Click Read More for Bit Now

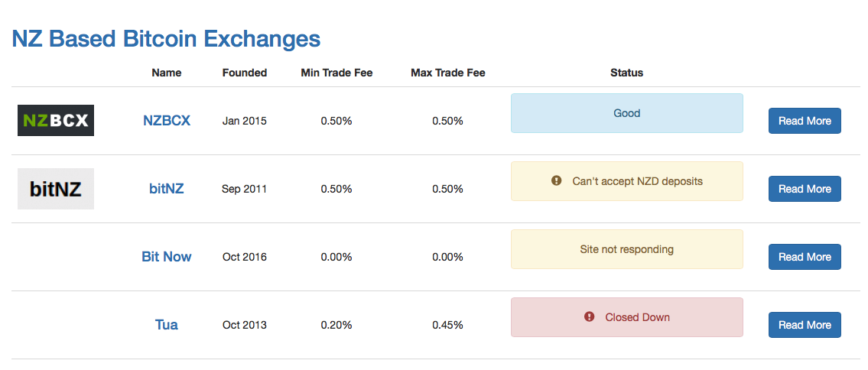(x=805, y=257)
